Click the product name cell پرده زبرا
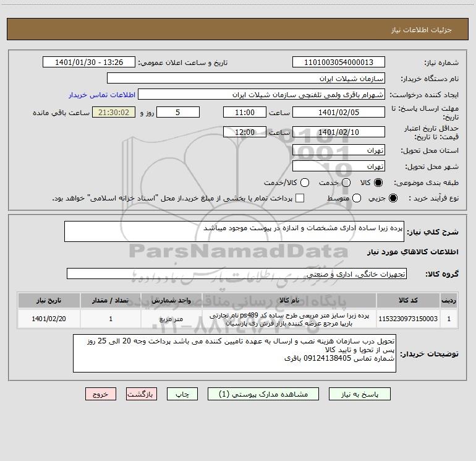Screen dimensions: 476x461 (289, 319)
